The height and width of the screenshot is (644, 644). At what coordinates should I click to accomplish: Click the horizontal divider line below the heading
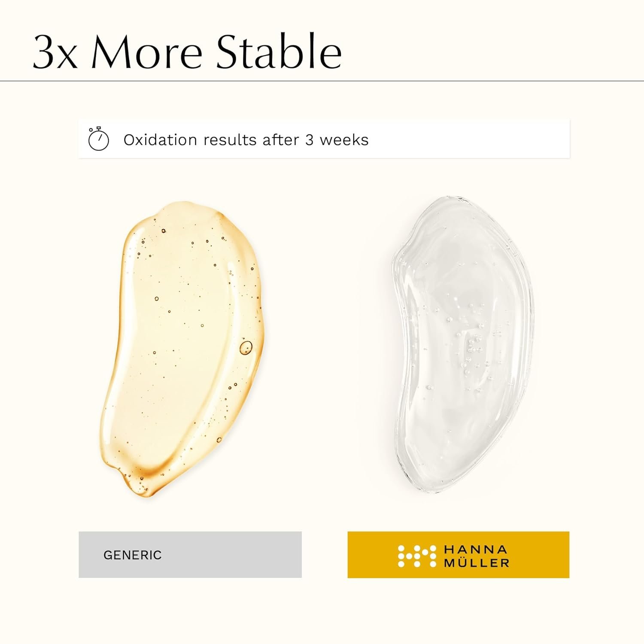click(322, 81)
